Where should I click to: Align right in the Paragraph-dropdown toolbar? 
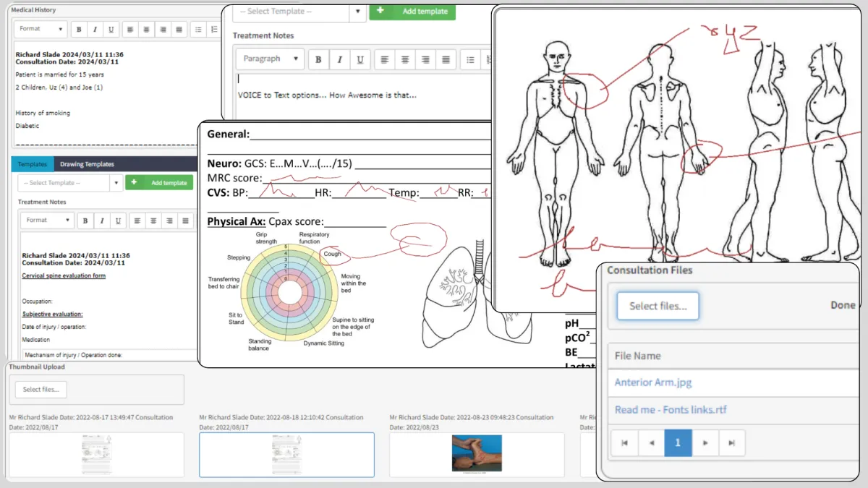(x=425, y=59)
